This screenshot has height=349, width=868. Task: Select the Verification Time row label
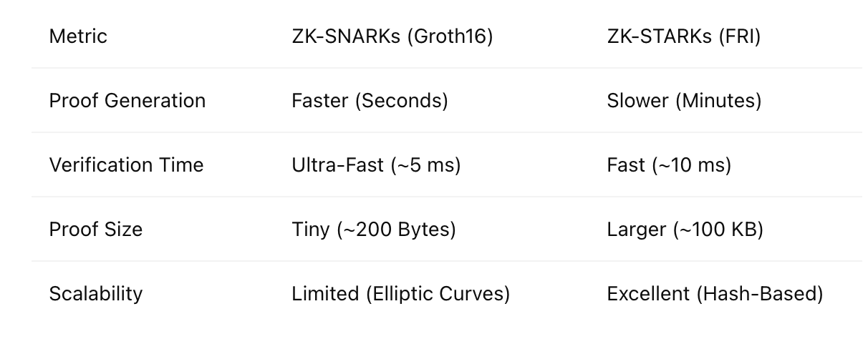pyautogui.click(x=126, y=165)
